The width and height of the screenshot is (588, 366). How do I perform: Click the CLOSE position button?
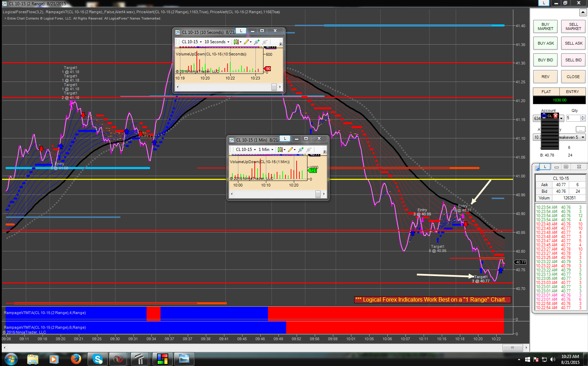[x=573, y=77]
